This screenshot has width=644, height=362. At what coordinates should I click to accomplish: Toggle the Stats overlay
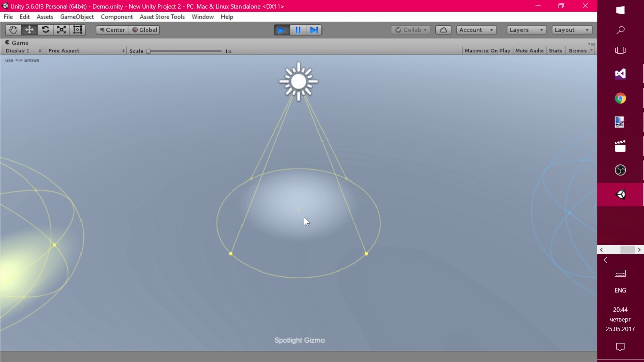(x=555, y=51)
